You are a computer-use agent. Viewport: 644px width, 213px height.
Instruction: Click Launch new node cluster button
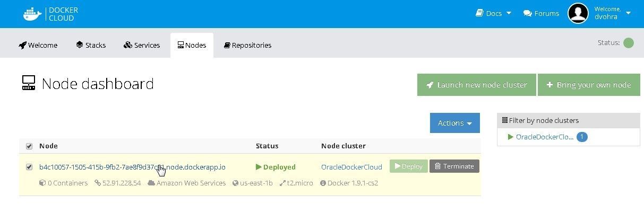click(x=476, y=85)
